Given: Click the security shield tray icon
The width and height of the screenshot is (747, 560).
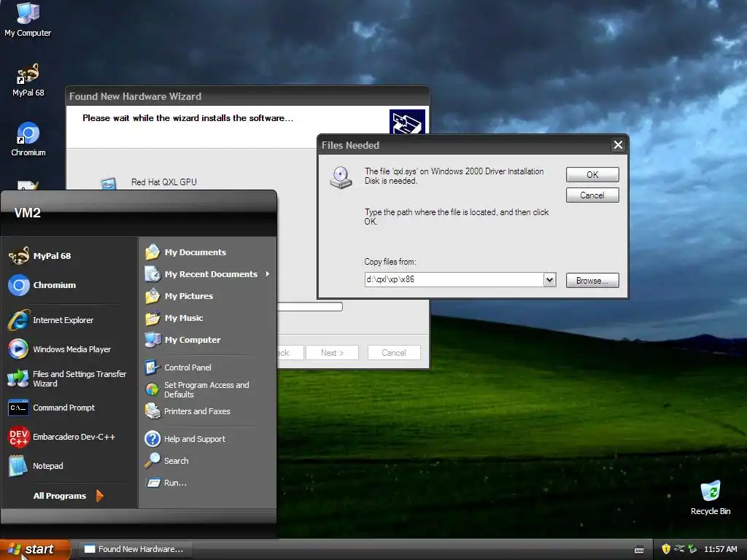Looking at the screenshot, I should (x=666, y=549).
